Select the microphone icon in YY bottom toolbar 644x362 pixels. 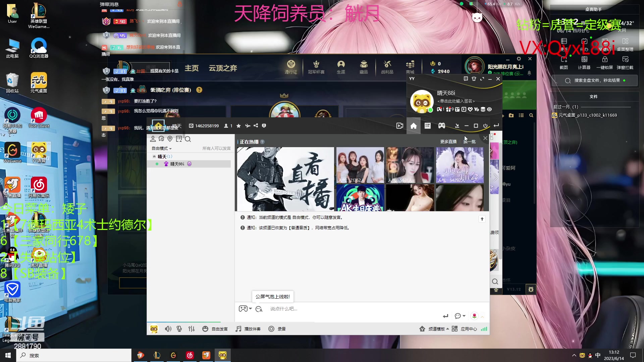tap(179, 329)
